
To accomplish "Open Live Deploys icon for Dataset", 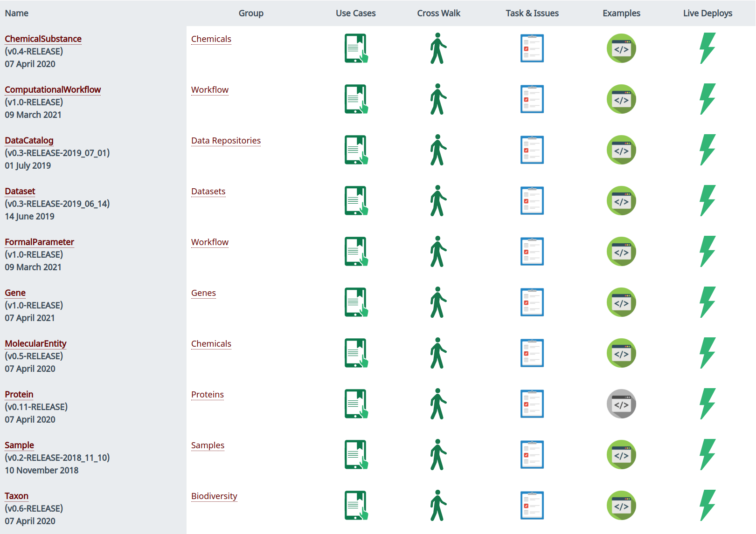I will click(707, 200).
